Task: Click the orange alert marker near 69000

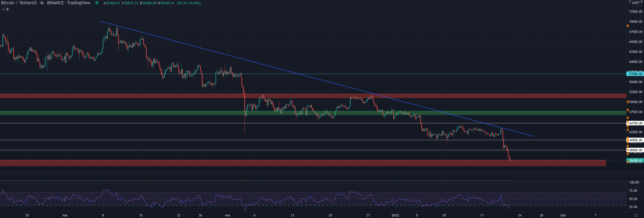Action: [x=627, y=26]
